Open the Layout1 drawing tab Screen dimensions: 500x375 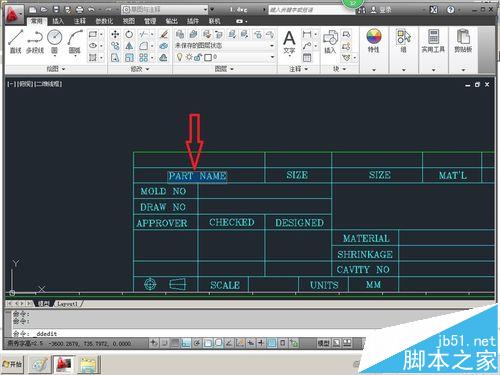pyautogui.click(x=68, y=304)
